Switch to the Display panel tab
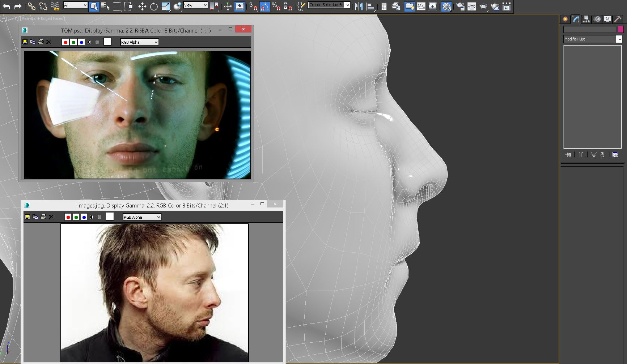Image resolution: width=627 pixels, height=364 pixels. click(x=607, y=19)
